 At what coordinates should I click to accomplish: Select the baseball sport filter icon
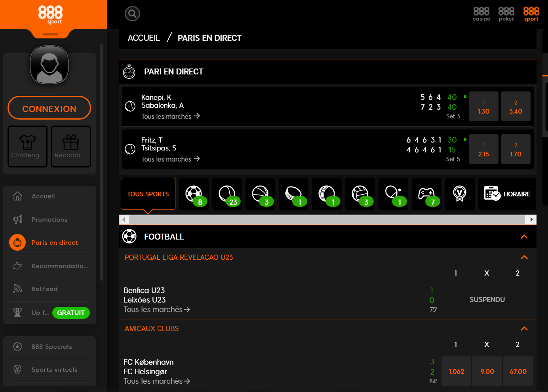click(327, 194)
